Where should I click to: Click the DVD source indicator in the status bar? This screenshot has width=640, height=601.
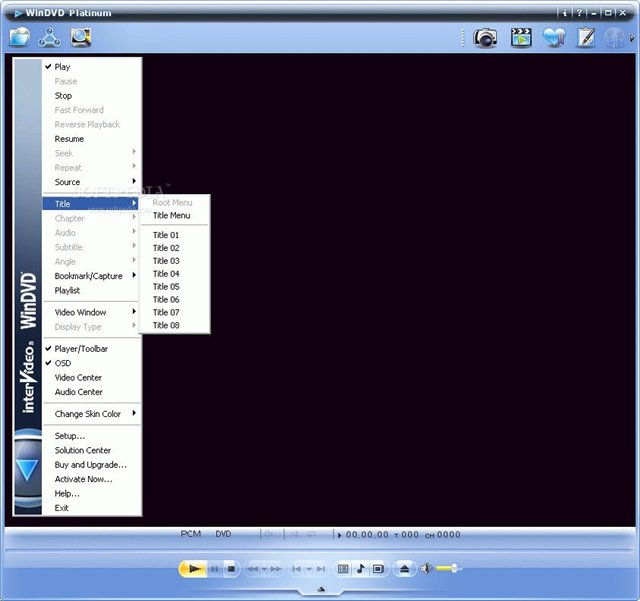pyautogui.click(x=223, y=534)
